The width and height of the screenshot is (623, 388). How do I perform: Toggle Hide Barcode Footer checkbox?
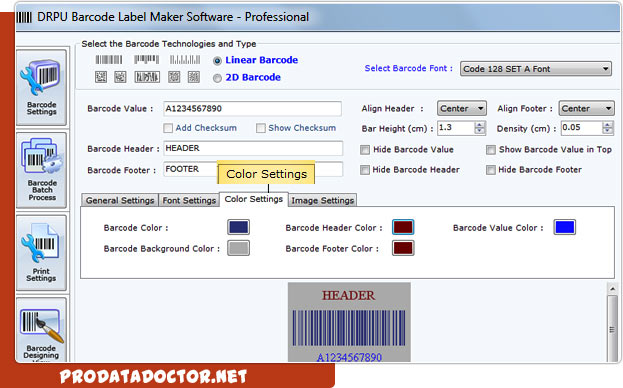pos(491,170)
